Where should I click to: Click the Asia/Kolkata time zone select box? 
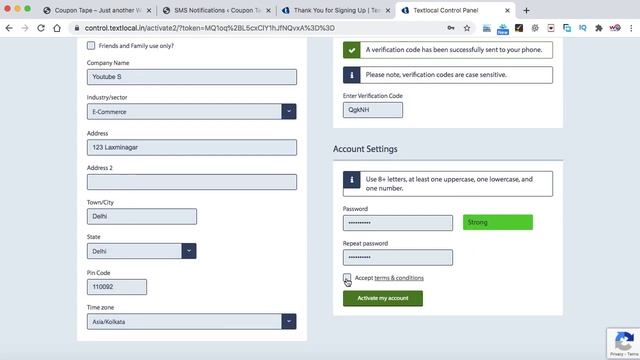click(x=191, y=322)
